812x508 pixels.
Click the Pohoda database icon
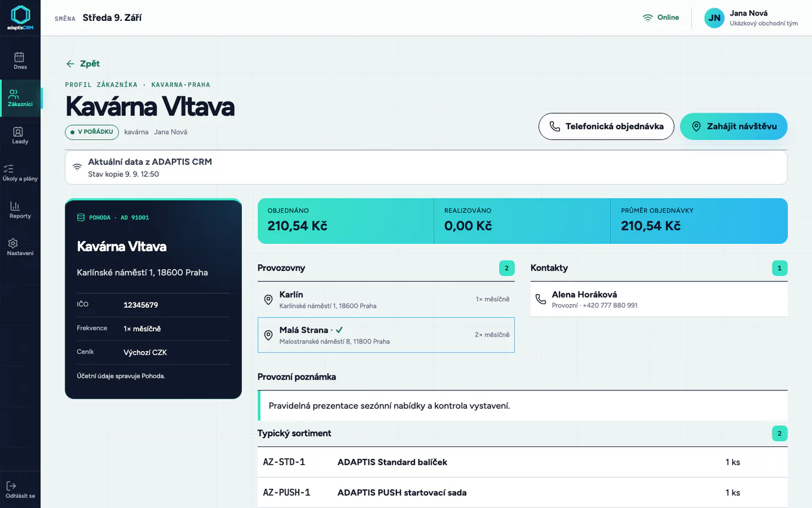[x=81, y=218]
